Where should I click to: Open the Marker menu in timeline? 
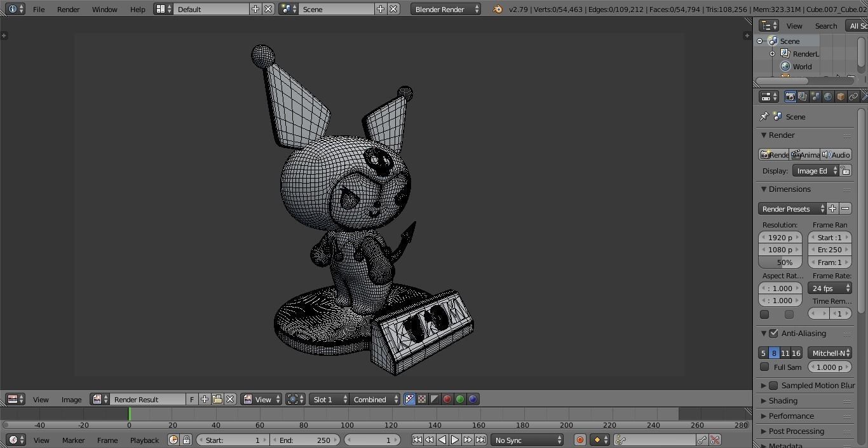pos(73,440)
